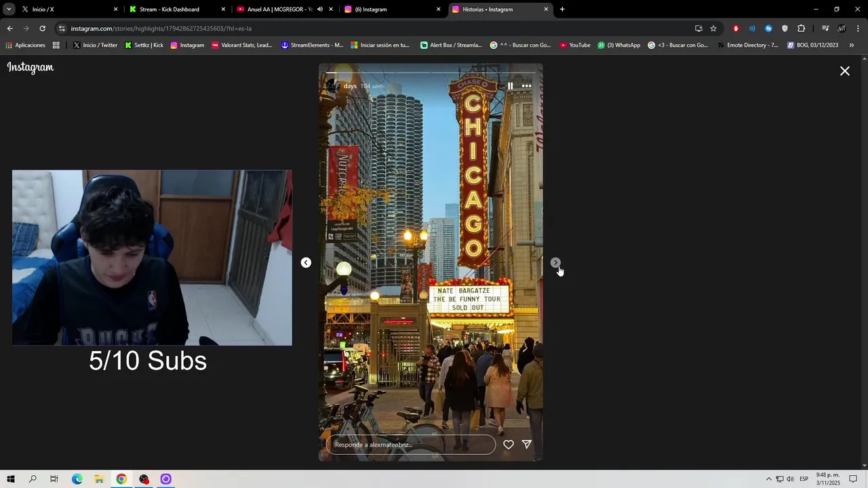Open the Windows Start menu

tap(11, 479)
